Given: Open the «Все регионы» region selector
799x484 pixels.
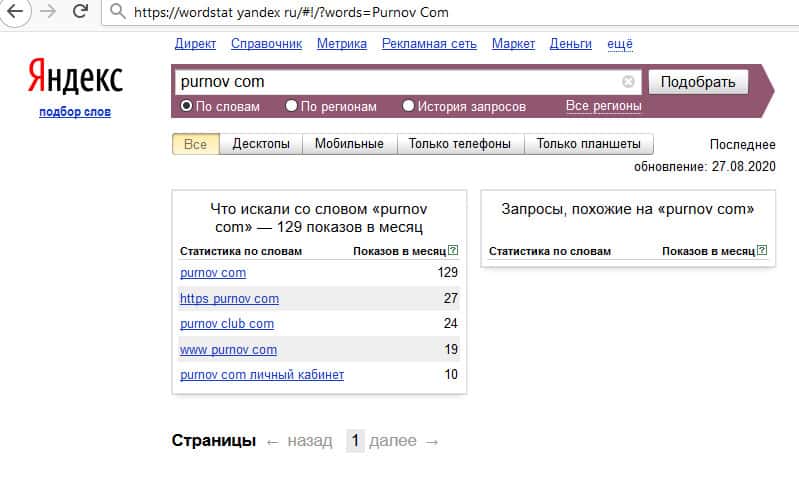Looking at the screenshot, I should point(603,106).
